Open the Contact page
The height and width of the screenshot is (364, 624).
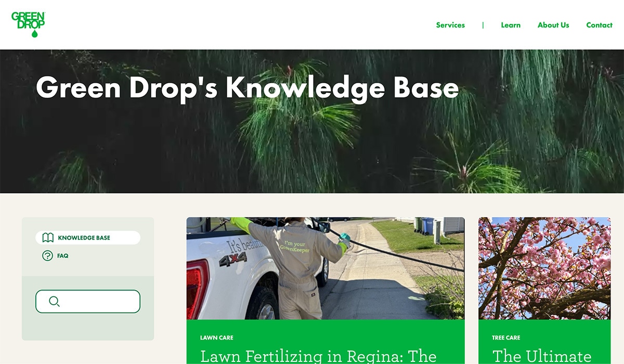tap(599, 25)
